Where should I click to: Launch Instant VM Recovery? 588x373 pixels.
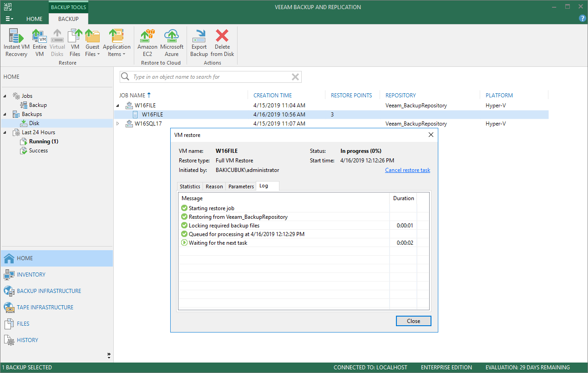point(16,43)
